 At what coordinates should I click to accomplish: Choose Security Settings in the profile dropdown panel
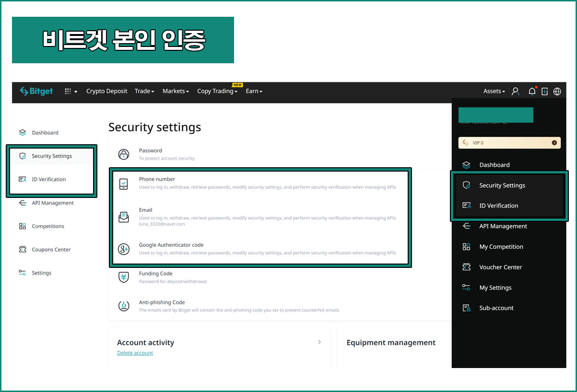tap(502, 185)
